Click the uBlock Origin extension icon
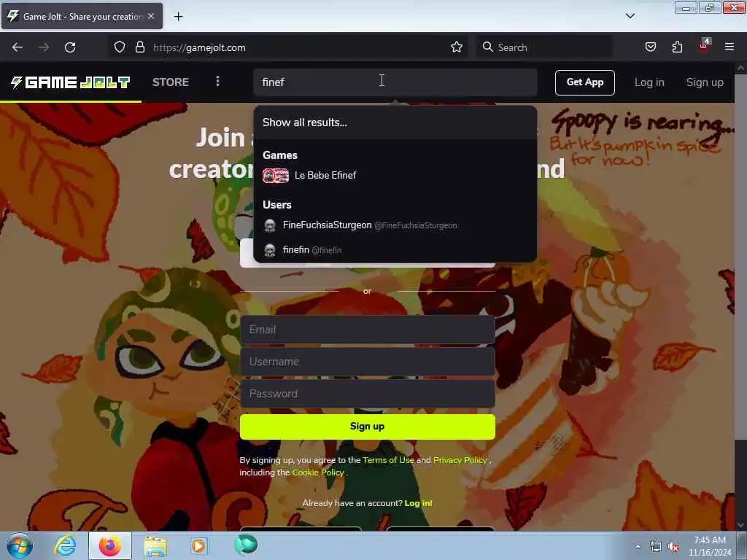747x560 pixels. point(704,46)
